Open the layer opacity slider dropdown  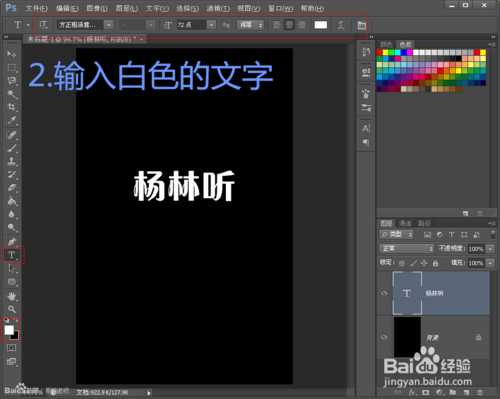[x=490, y=249]
